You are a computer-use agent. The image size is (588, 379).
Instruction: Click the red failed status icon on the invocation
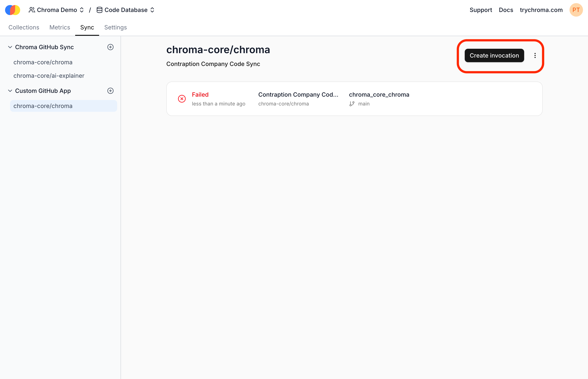tap(182, 99)
